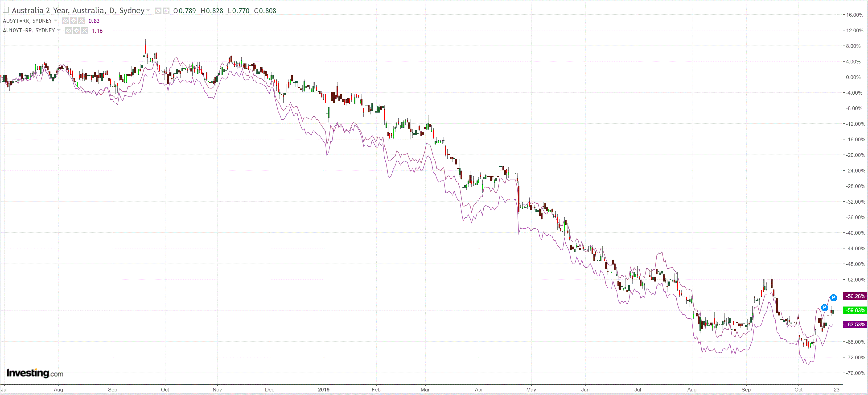Hide the AU5YT=RR series with eye icon
Screen dimensions: 868x395
(65, 21)
